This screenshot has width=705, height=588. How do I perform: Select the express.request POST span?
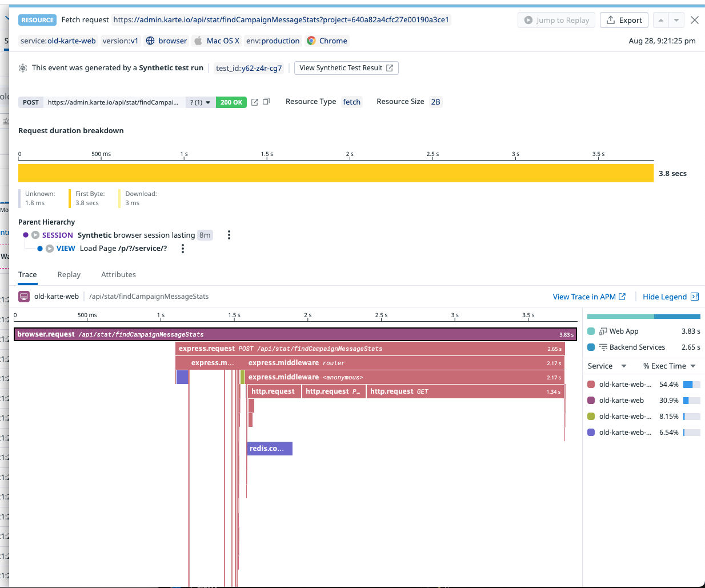coord(370,349)
